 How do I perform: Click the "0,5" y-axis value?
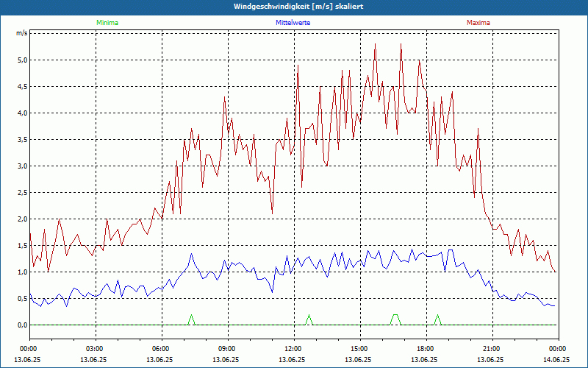pos(23,299)
